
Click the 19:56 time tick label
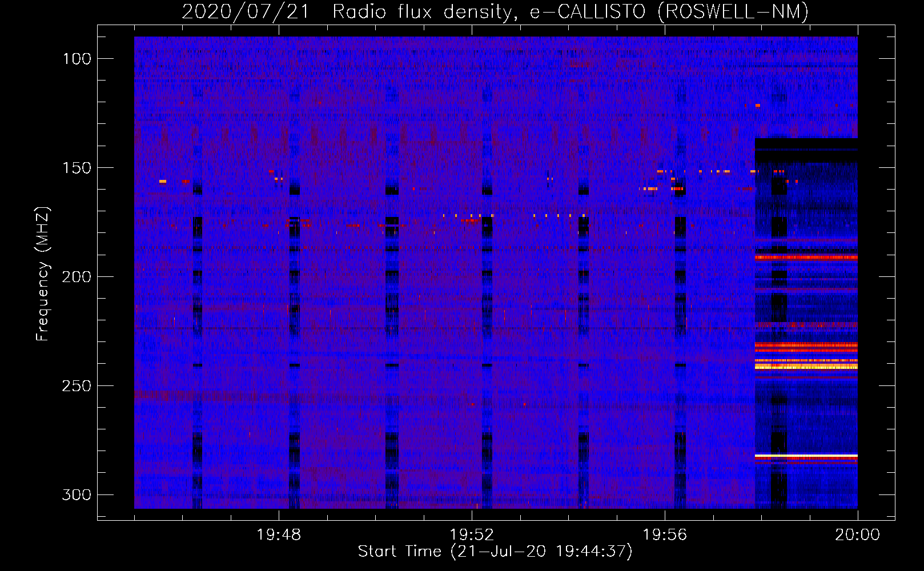(x=665, y=535)
